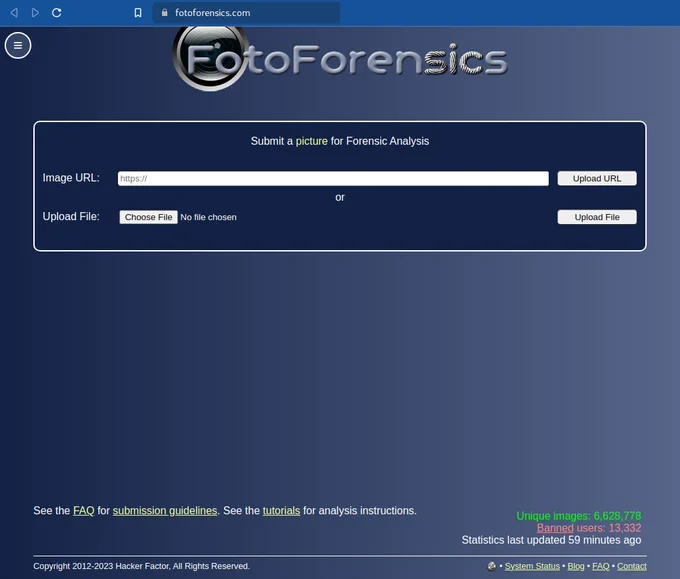680x579 pixels.
Task: Click the FotoForensics logo
Action: [340, 59]
